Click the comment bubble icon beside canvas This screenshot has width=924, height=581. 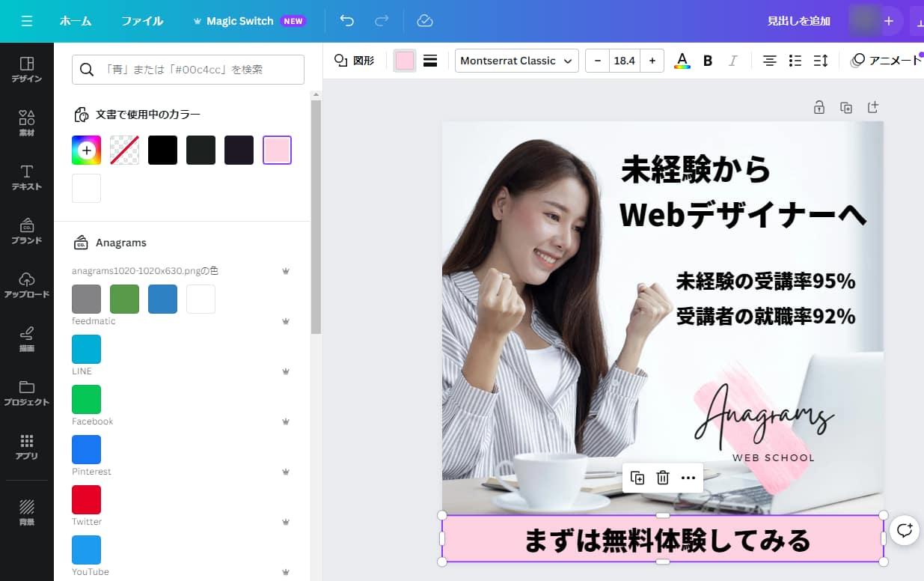pyautogui.click(x=905, y=530)
